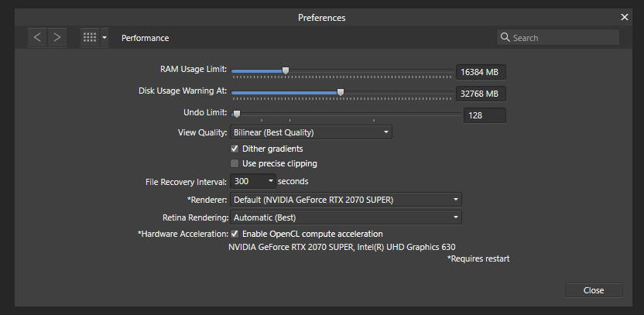Click the RAM Usage Limit slider handle
This screenshot has width=644, height=315.
click(x=286, y=70)
